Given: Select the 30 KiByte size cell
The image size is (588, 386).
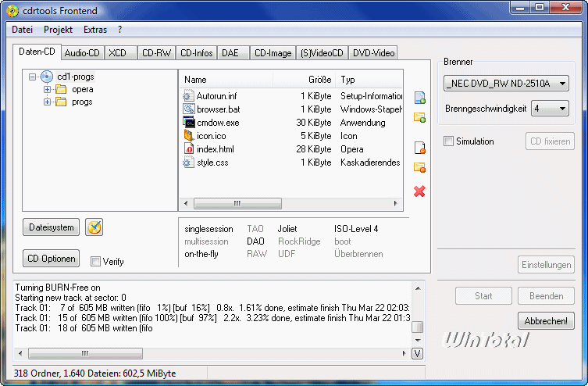Looking at the screenshot, I should coord(313,123).
